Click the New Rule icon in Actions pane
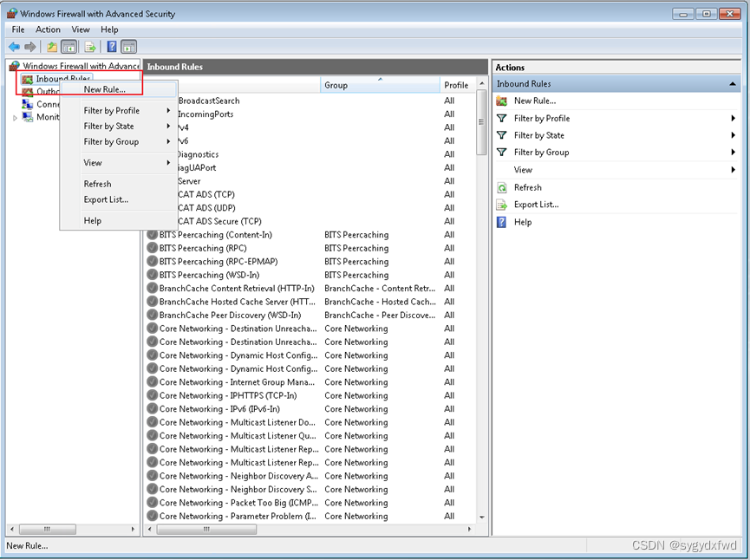Screen dimensions: 750x560 tap(501, 101)
